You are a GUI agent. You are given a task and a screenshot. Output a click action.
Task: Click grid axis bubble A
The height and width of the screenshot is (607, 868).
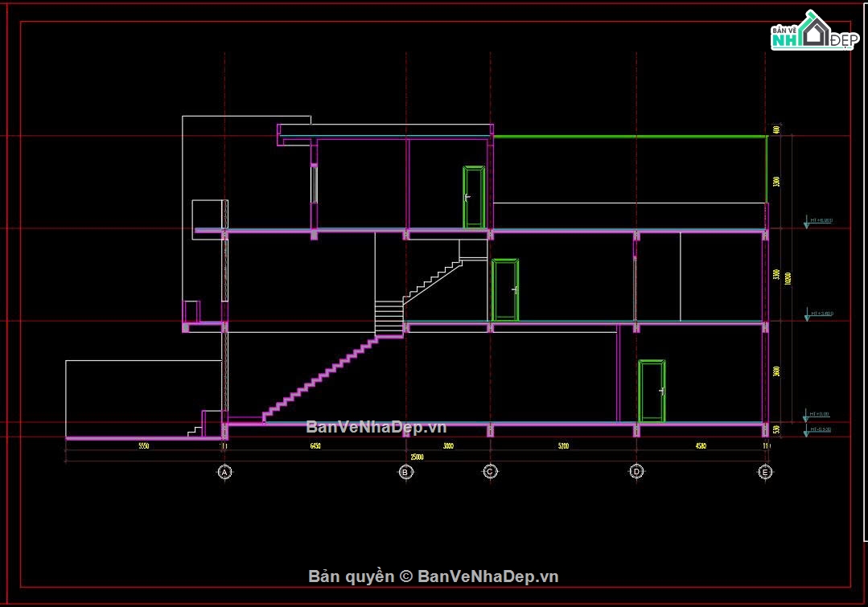(x=224, y=472)
